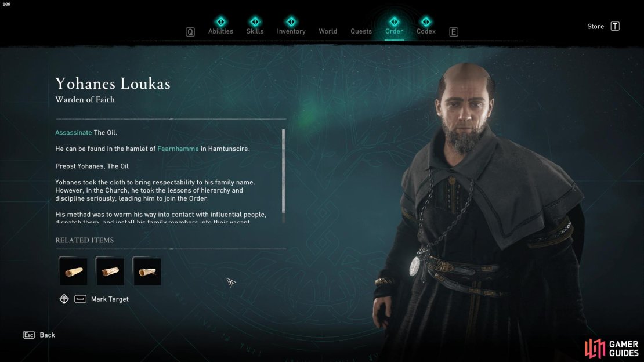This screenshot has height=362, width=644.
Task: Click the description text scrollbar
Action: 283,176
